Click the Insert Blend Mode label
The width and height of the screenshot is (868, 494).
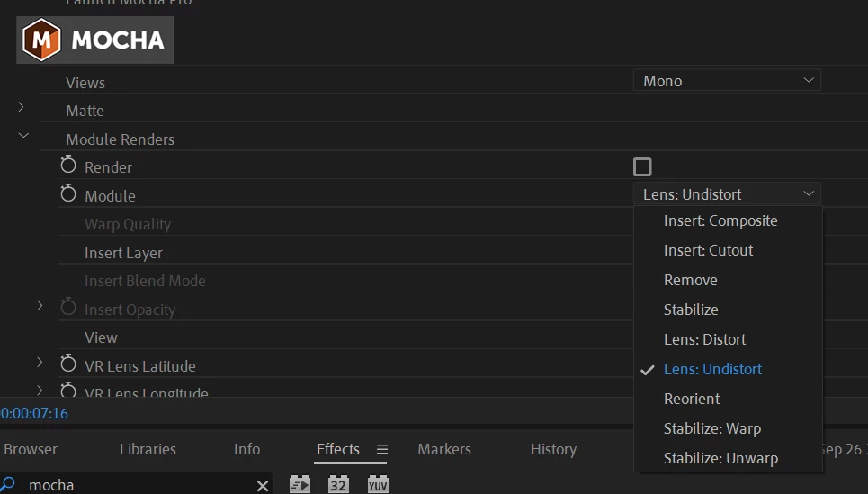[x=145, y=281]
